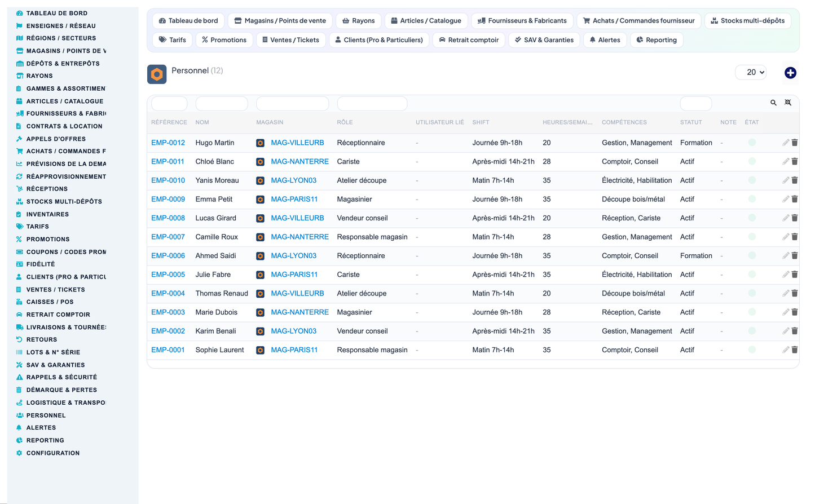815x504 pixels.
Task: Click the search magnifier icon in filter row
Action: pos(773,103)
